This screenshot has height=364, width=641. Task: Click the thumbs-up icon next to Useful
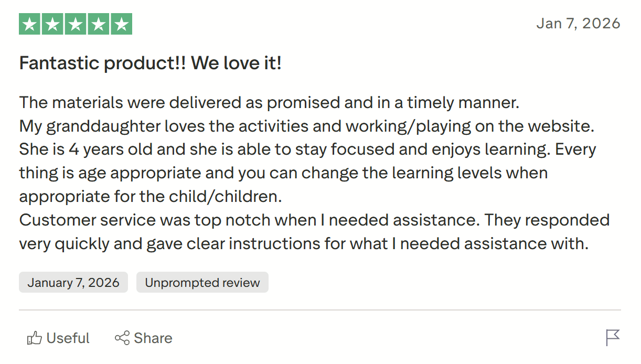click(35, 338)
